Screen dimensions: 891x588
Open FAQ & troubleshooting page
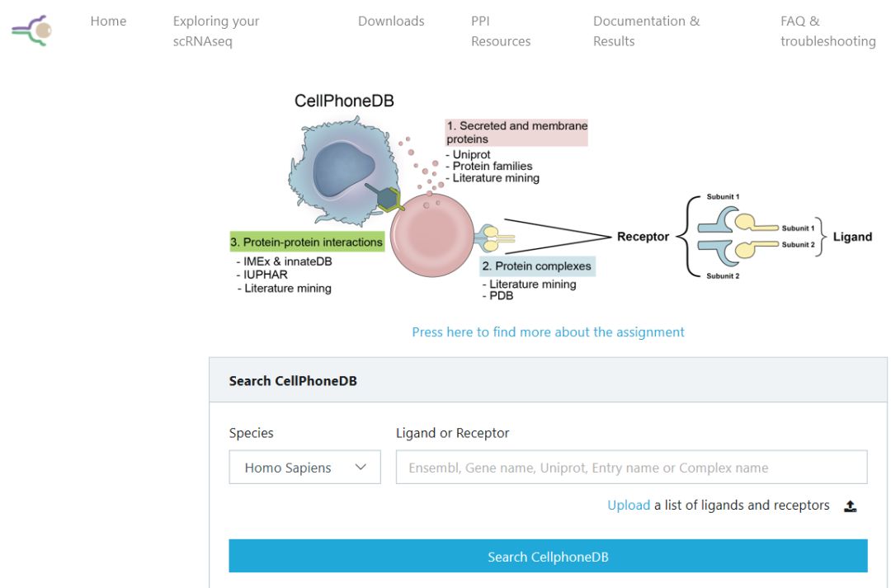point(828,31)
